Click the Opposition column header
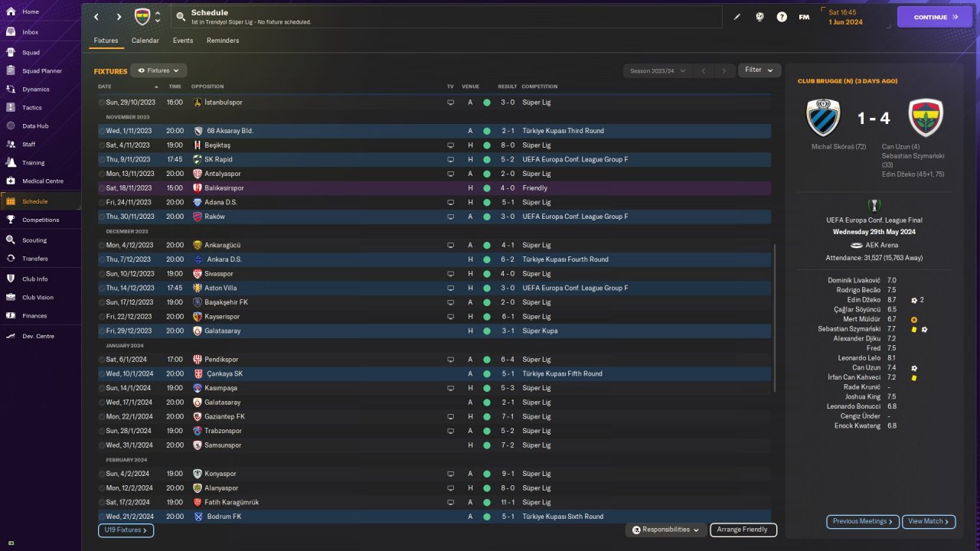 pos(208,86)
